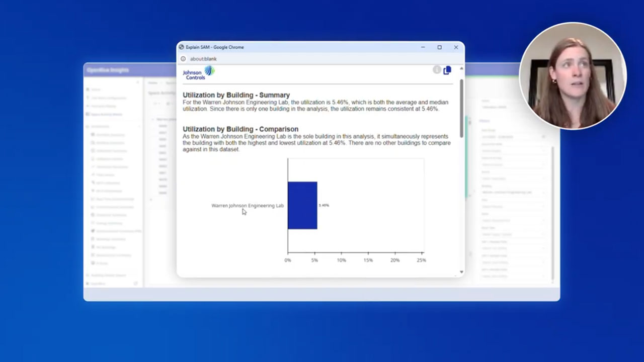Click the scroll down arrow in the popup

(x=461, y=272)
